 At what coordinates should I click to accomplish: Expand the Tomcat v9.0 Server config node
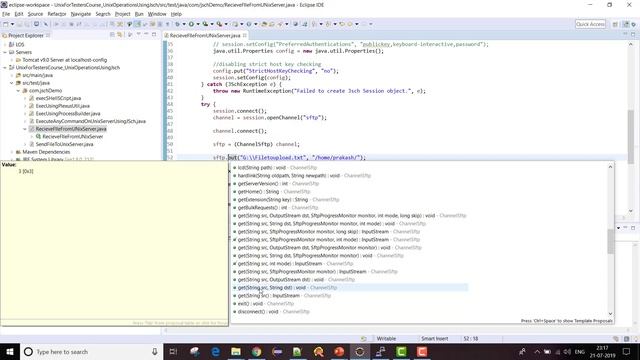click(x=12, y=60)
